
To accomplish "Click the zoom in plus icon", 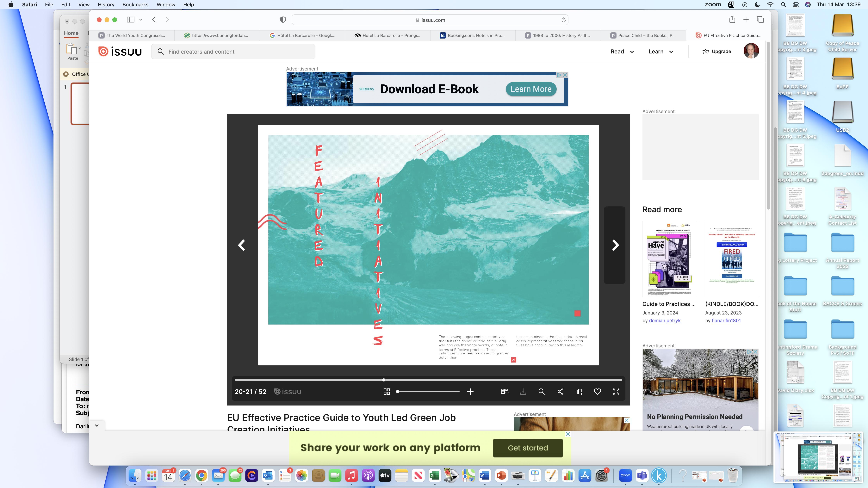I will click(x=470, y=392).
